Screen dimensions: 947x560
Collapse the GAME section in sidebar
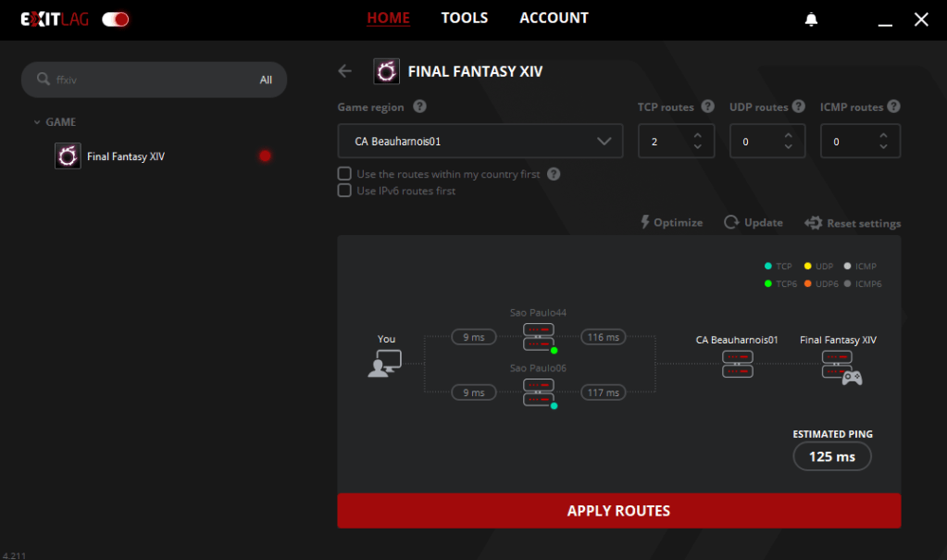37,122
